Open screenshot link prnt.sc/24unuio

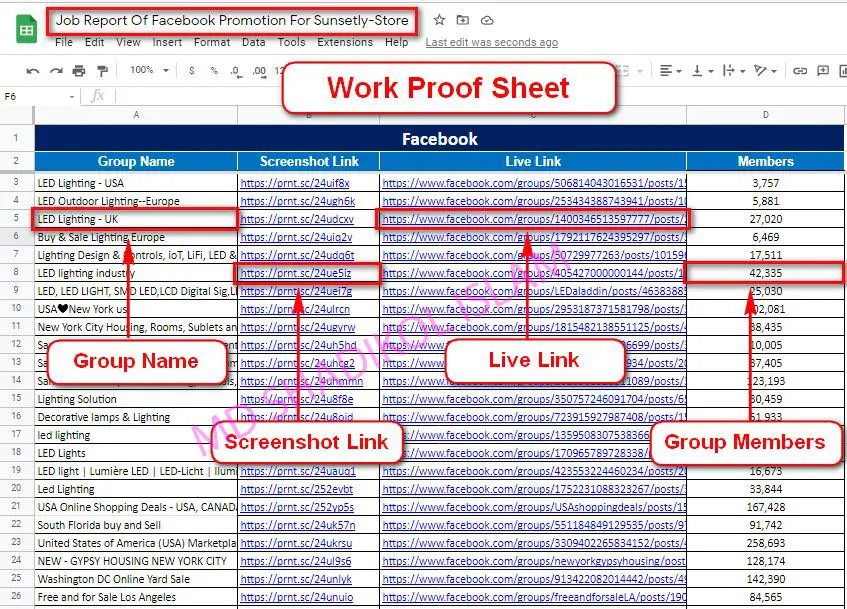tap(297, 597)
